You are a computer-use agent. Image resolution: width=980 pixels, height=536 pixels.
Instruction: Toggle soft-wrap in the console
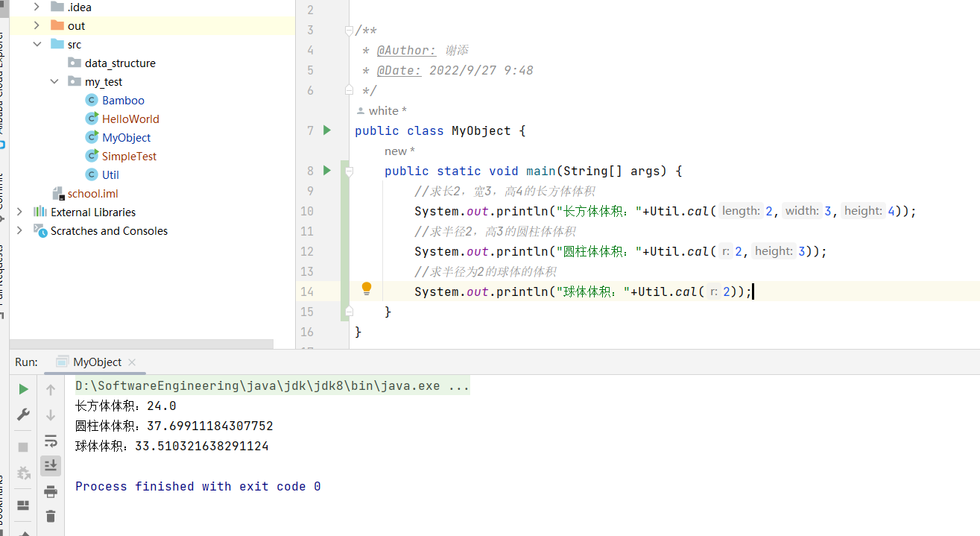coord(51,441)
